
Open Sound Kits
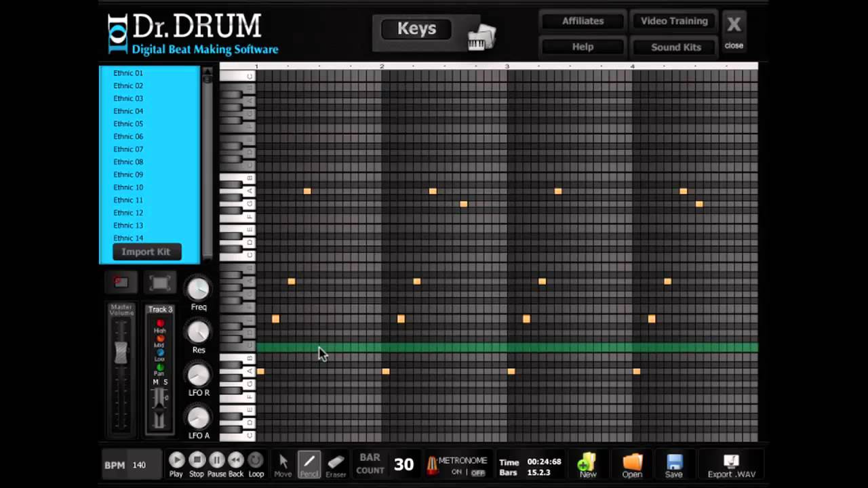(675, 47)
